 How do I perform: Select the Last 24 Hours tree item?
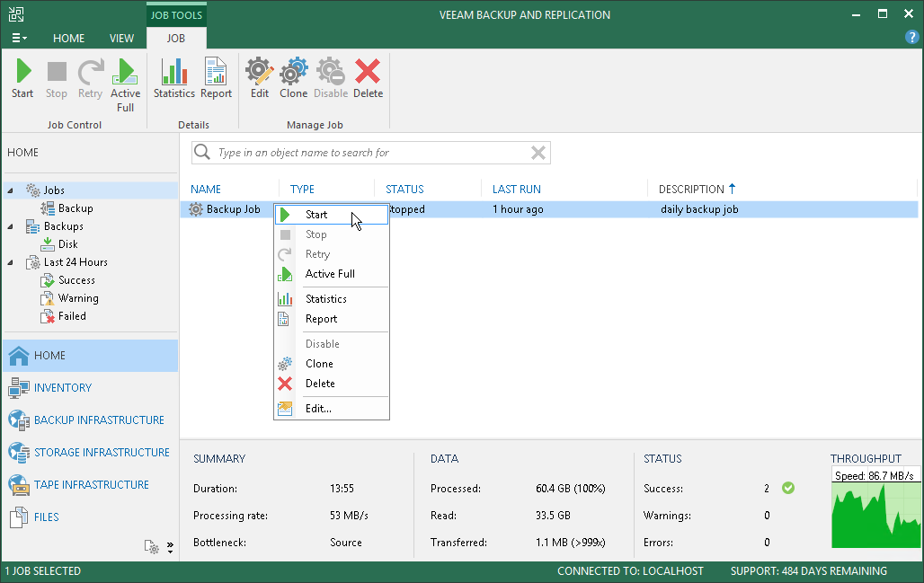(76, 262)
